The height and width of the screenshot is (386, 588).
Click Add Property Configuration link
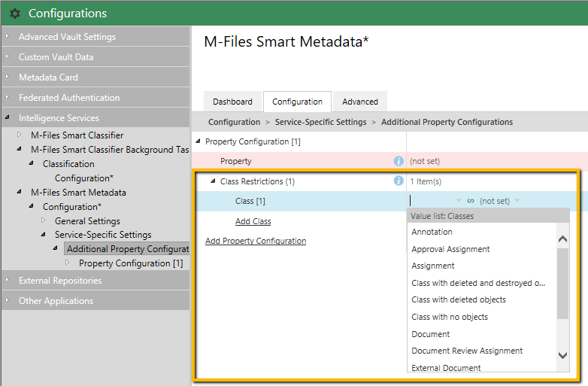(x=256, y=241)
